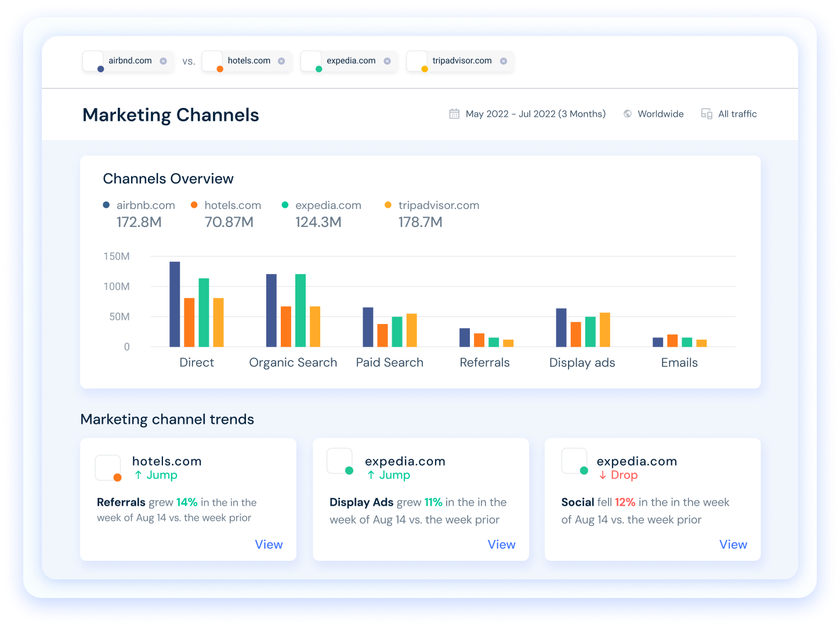This screenshot has width=840, height=627.
Task: Click expedia.com site icon in Social drop card
Action: (574, 462)
